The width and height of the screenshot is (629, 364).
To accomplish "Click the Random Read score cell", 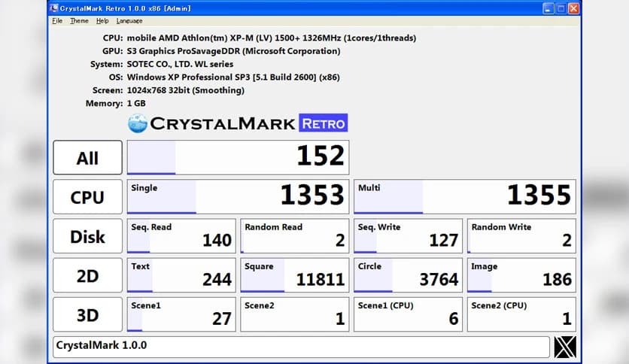I will tap(294, 236).
